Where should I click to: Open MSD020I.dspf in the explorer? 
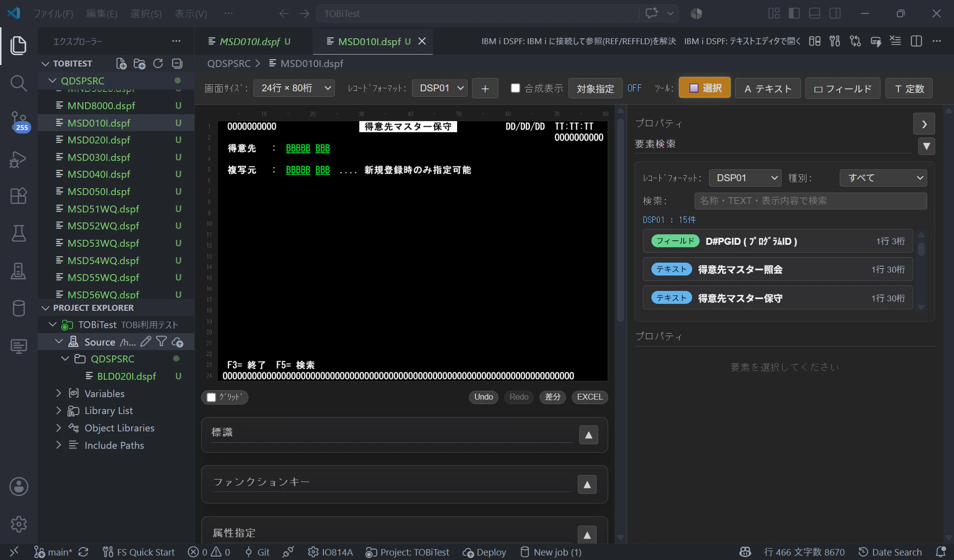(98, 140)
